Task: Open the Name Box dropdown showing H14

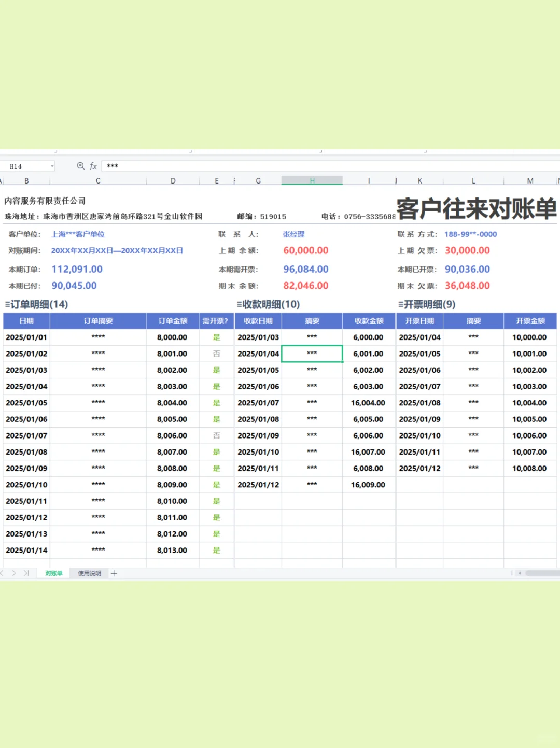Action: click(x=51, y=166)
